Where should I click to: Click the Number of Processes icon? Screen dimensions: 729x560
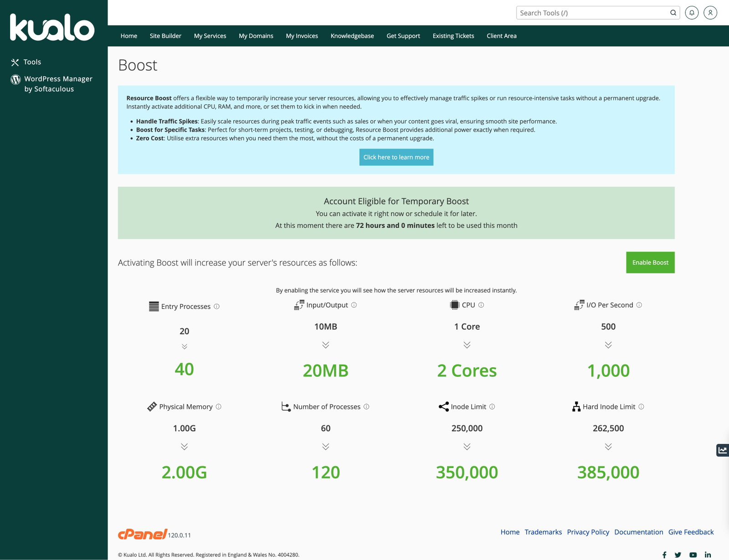(x=286, y=406)
